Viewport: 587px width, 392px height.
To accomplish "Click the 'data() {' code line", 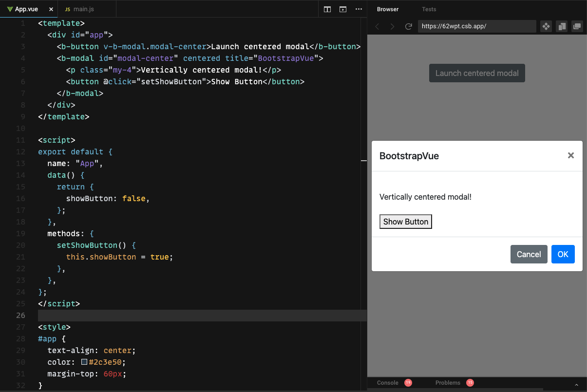I will pos(66,175).
